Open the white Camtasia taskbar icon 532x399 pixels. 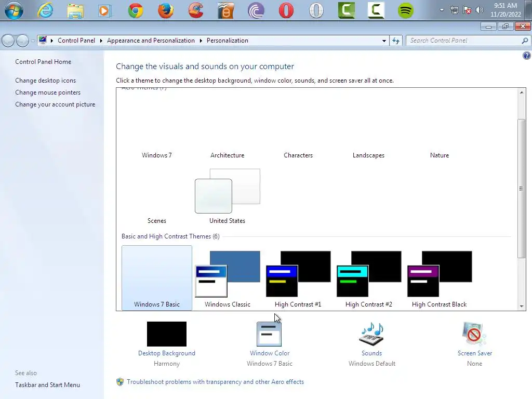pyautogui.click(x=376, y=10)
